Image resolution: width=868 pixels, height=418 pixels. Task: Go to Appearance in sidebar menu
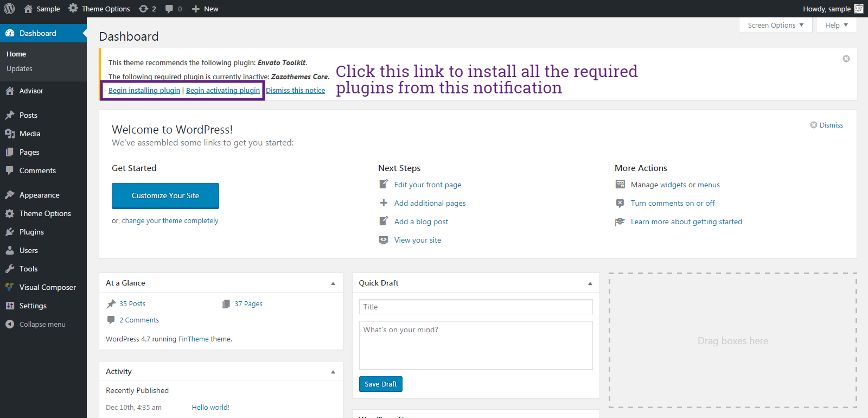click(39, 195)
